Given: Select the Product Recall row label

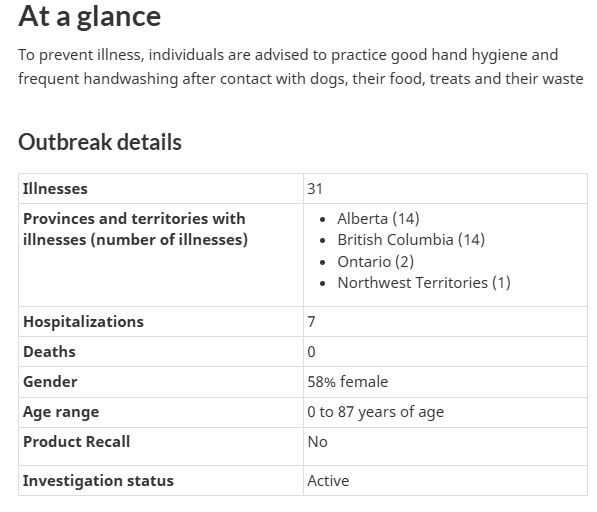Looking at the screenshot, I should click(x=77, y=442).
